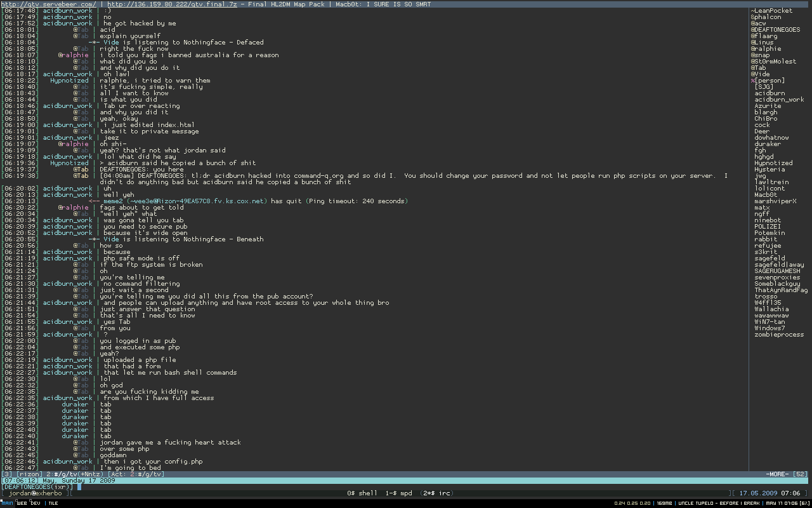Select s3krit in the nick list
This screenshot has height=508, width=812.
[766, 252]
